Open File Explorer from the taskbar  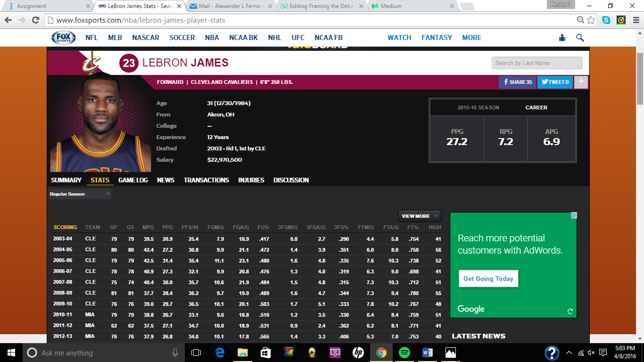(243, 353)
